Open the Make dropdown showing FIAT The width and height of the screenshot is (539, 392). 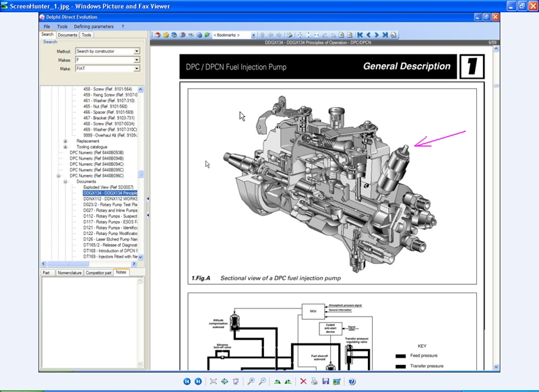pyautogui.click(x=137, y=69)
